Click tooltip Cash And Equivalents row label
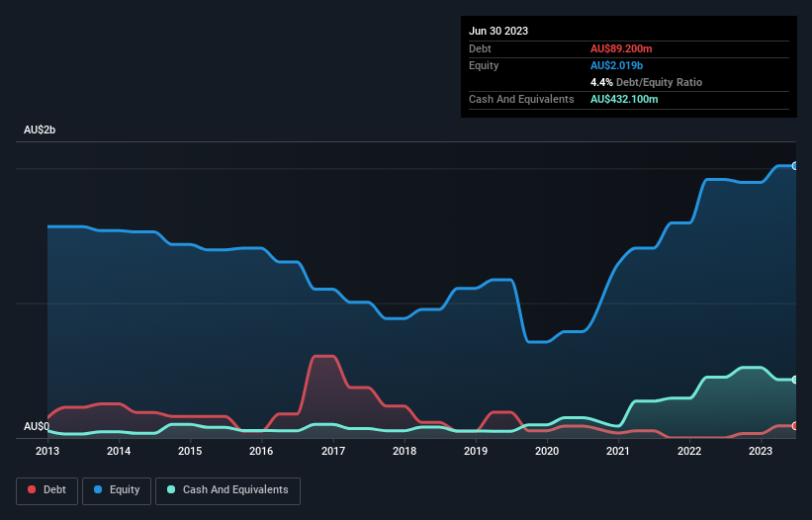Screen dimensions: 812x520 [521, 99]
